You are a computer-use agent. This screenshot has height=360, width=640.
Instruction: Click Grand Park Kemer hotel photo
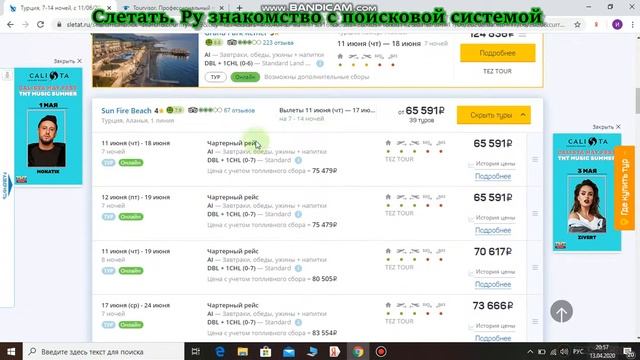point(145,60)
